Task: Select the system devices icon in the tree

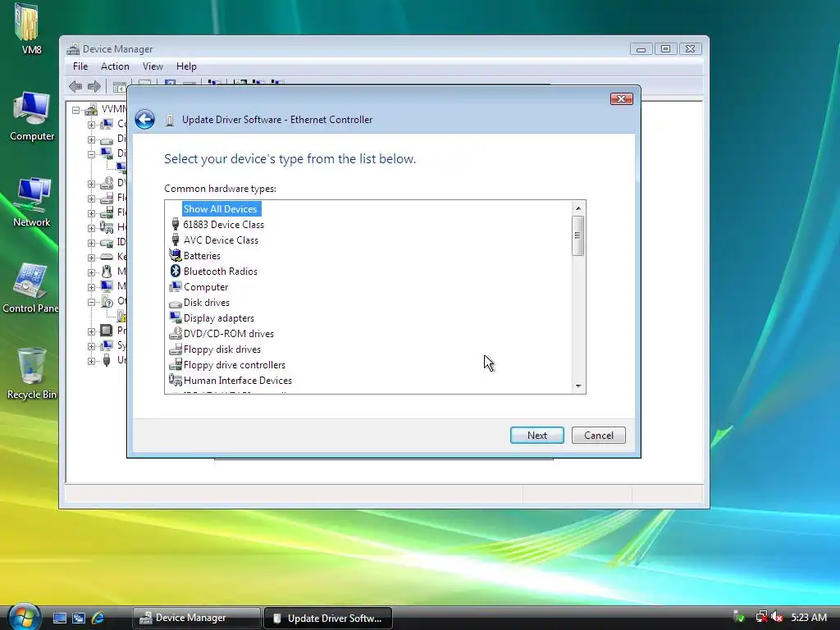Action: [107, 345]
